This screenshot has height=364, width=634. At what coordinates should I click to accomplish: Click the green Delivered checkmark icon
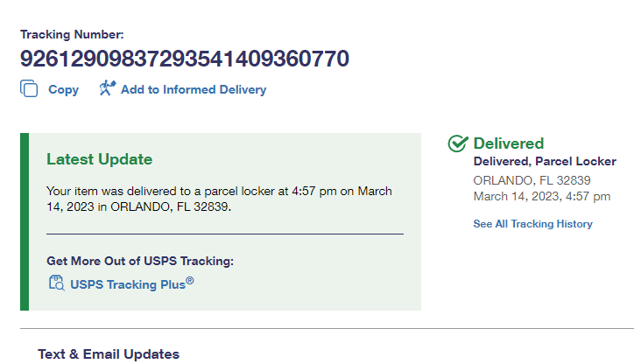[x=457, y=144]
